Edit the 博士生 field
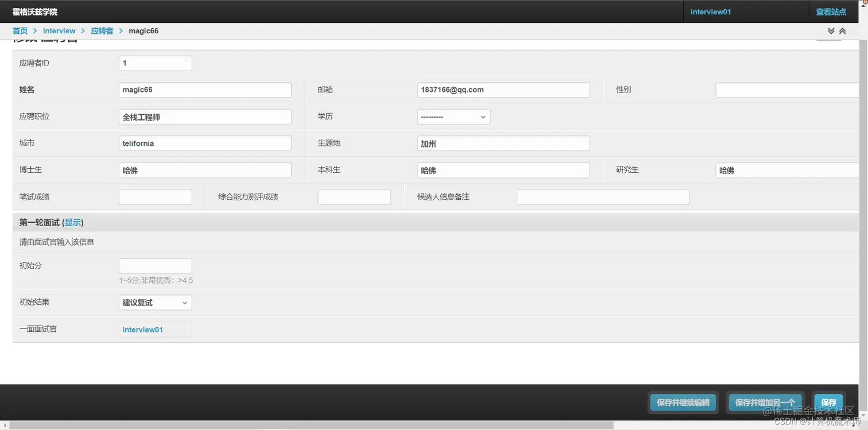Viewport: 868px width, 430px height. [x=205, y=171]
